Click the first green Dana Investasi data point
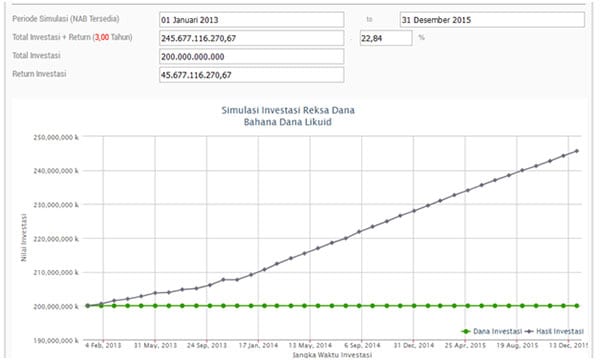The height and width of the screenshot is (360, 600). coord(88,306)
